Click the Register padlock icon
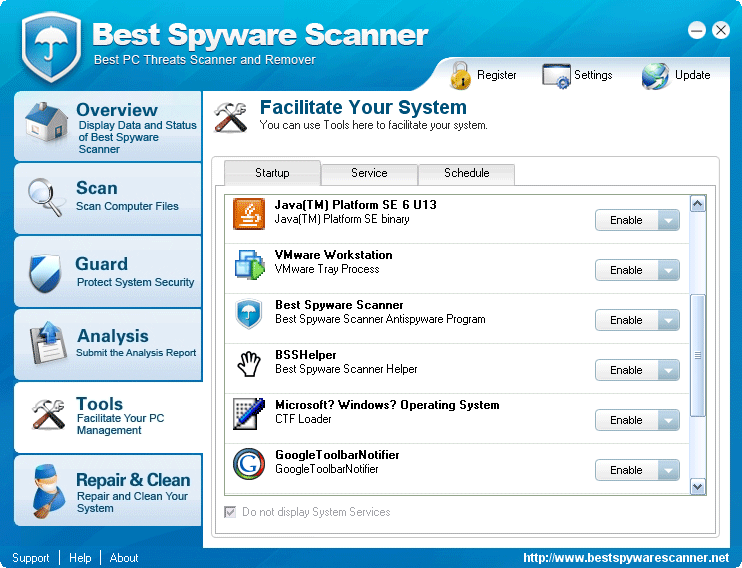Screen dimensions: 742x568 (x=460, y=75)
